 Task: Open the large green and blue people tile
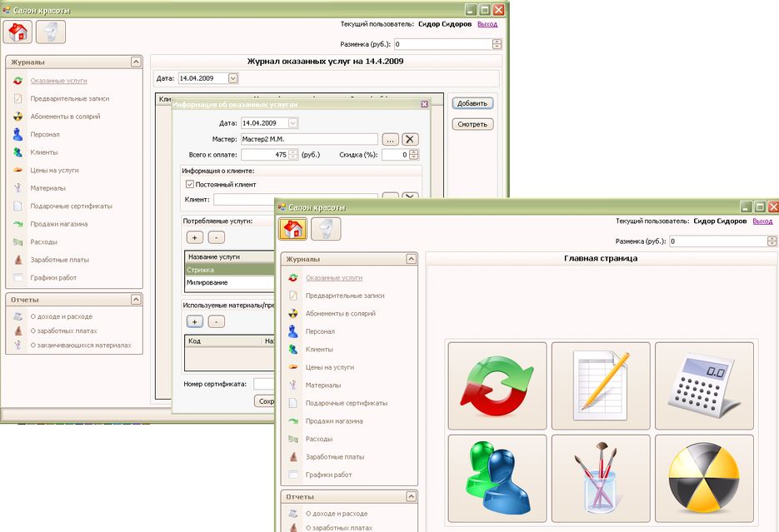(x=497, y=479)
